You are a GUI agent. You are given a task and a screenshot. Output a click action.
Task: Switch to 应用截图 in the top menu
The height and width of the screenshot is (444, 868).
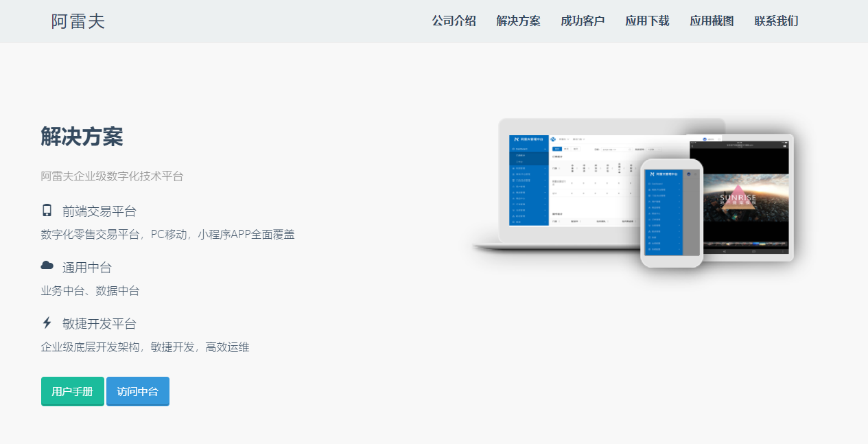(712, 21)
